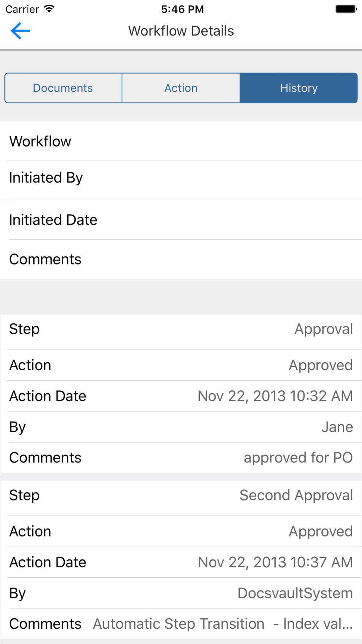Tap the Workflow Details title
The width and height of the screenshot is (362, 644).
point(181,31)
